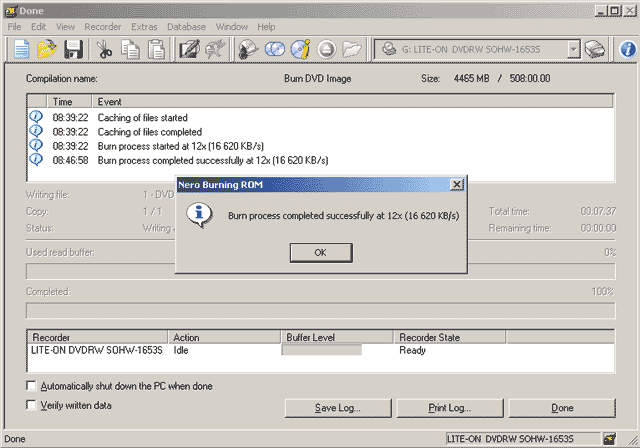Enable Automatically shut down the PC checkbox
The height and width of the screenshot is (448, 640).
pos(31,386)
